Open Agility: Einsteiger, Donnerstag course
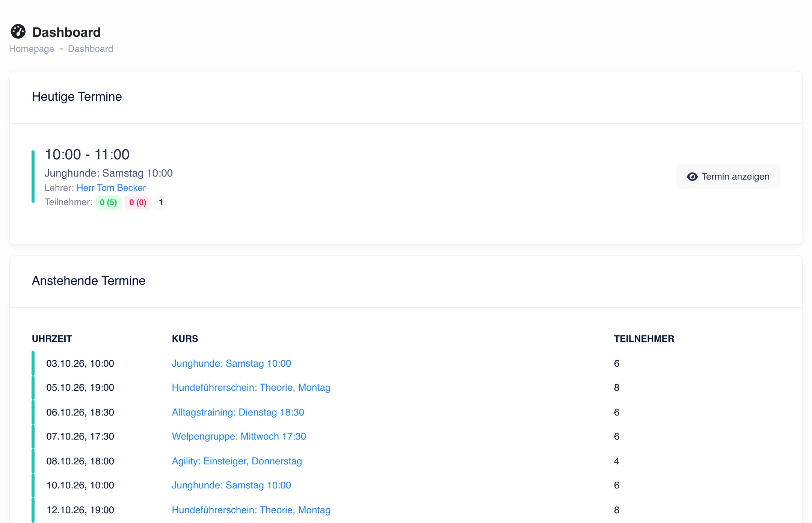812x523 pixels. pyautogui.click(x=237, y=461)
